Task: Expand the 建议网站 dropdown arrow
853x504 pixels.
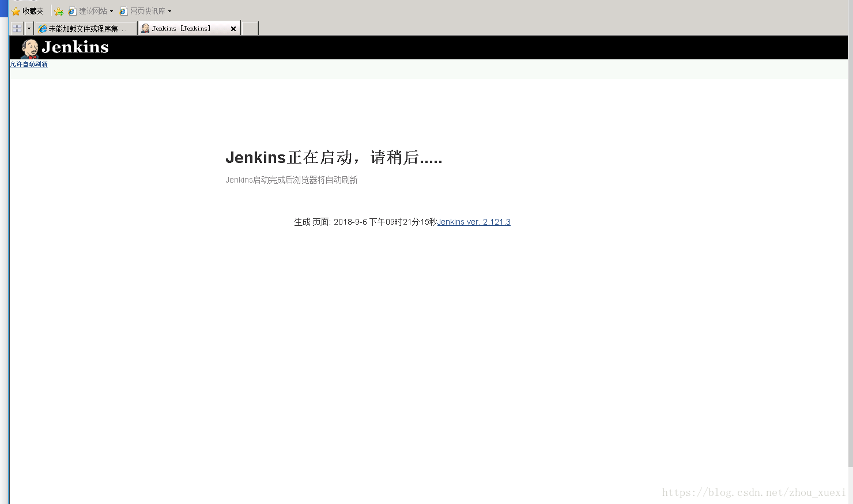Action: click(x=112, y=11)
